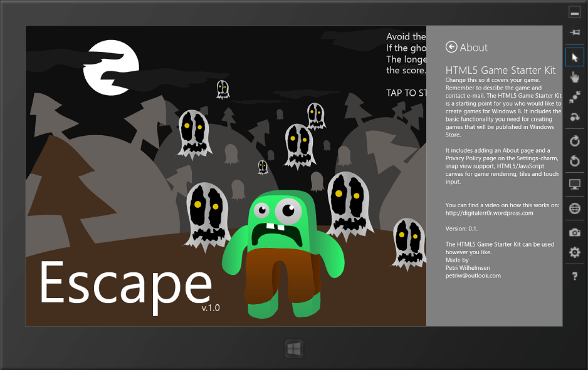Rotate simulator clockwise
This screenshot has width=588, height=370.
click(574, 141)
